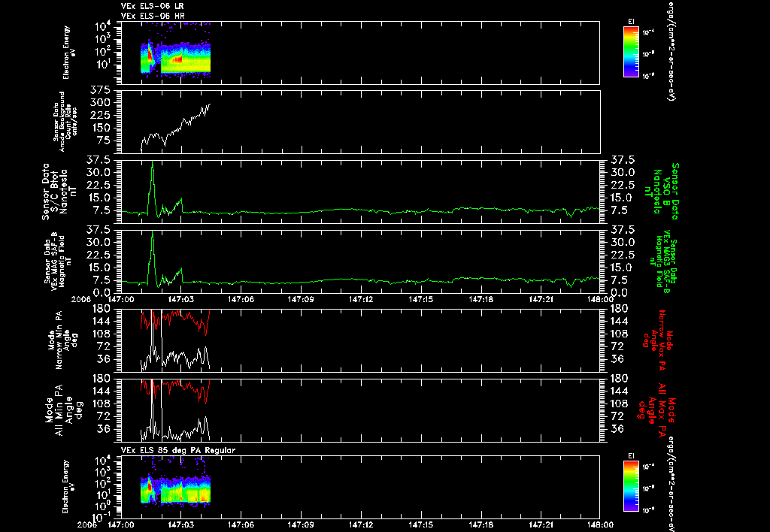Click the ergs unit label beside the ELS-06 color scale
Screen dimensions: 770x532
[x=670, y=50]
